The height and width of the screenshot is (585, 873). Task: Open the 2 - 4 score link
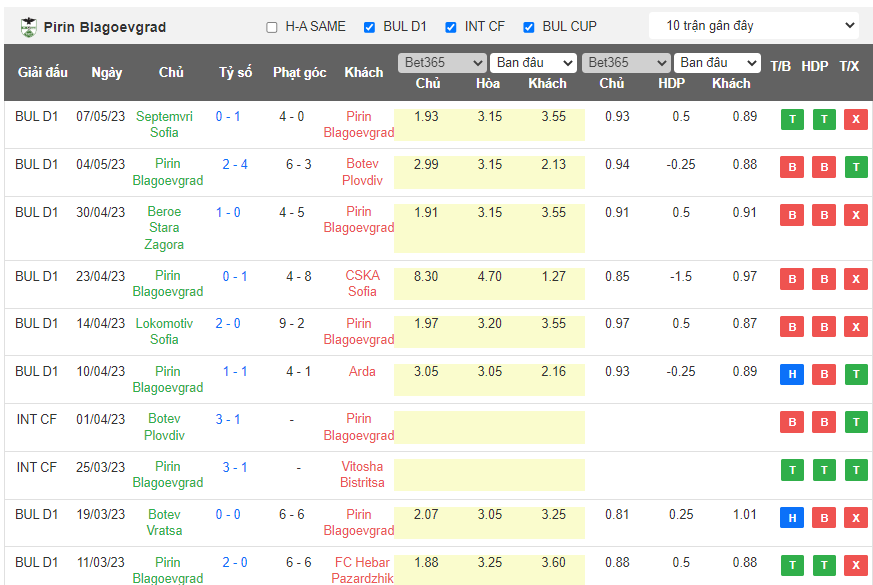tap(235, 165)
